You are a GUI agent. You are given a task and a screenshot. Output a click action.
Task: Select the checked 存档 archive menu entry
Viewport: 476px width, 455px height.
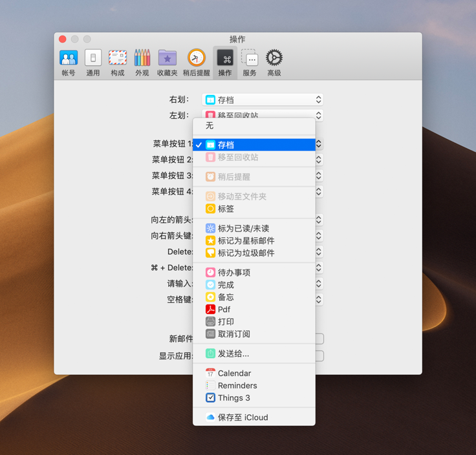tap(254, 145)
